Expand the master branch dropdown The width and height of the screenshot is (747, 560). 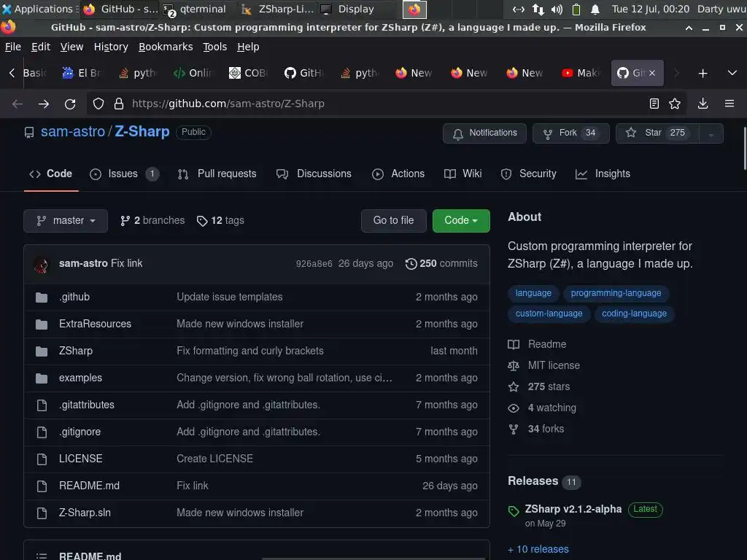[66, 221]
